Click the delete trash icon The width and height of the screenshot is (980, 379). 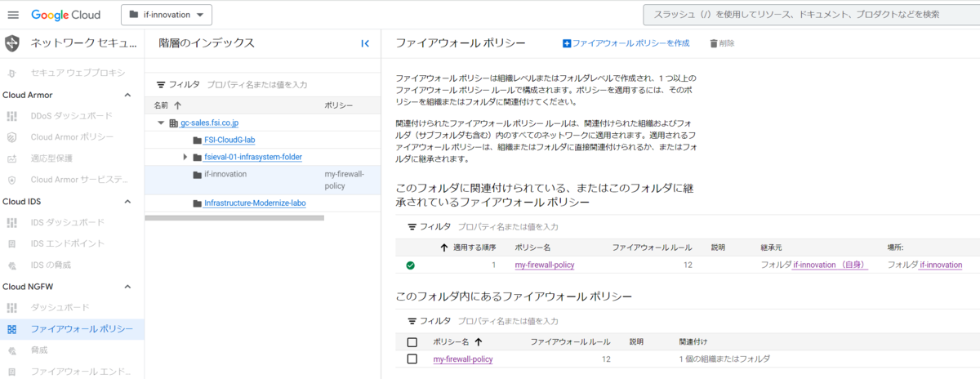click(x=715, y=43)
